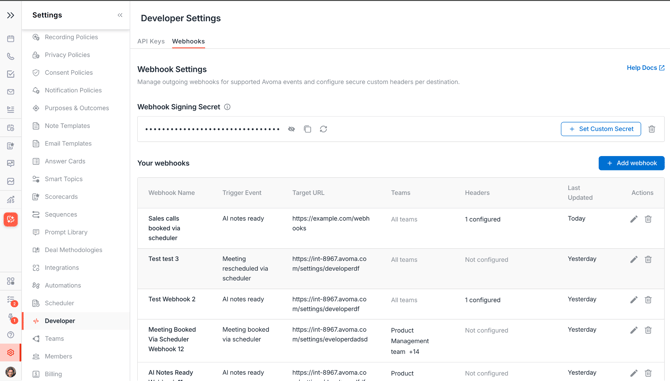The height and width of the screenshot is (381, 670).
Task: Collapse the Settings sidebar panel
Action: point(120,15)
